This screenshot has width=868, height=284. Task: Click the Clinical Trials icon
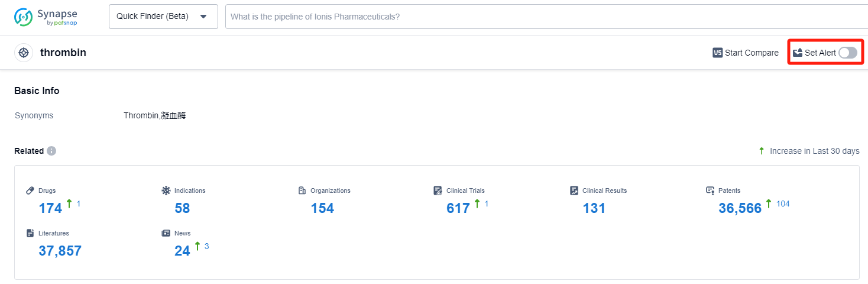pos(438,191)
